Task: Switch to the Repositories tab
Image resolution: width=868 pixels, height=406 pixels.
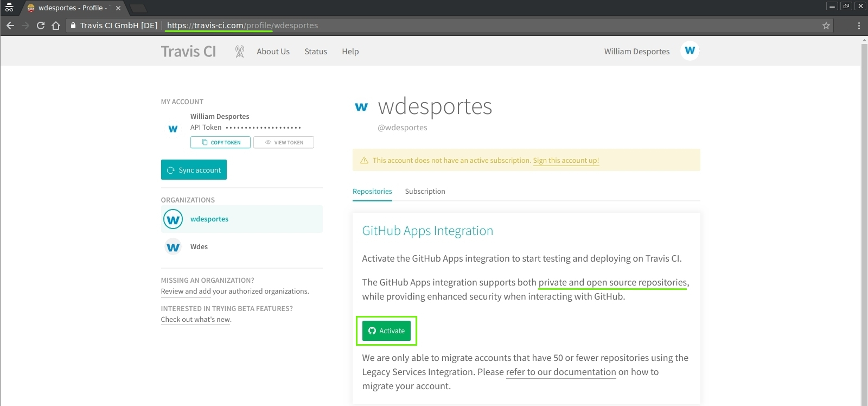Action: click(372, 192)
